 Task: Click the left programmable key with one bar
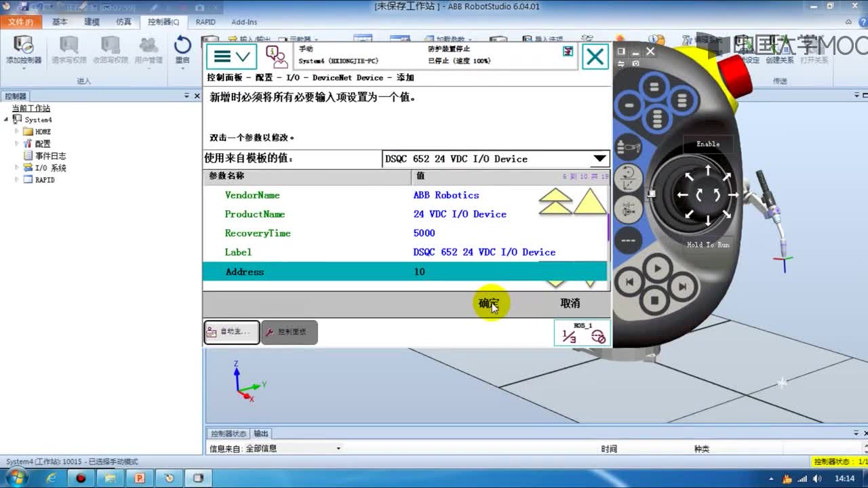click(629, 106)
